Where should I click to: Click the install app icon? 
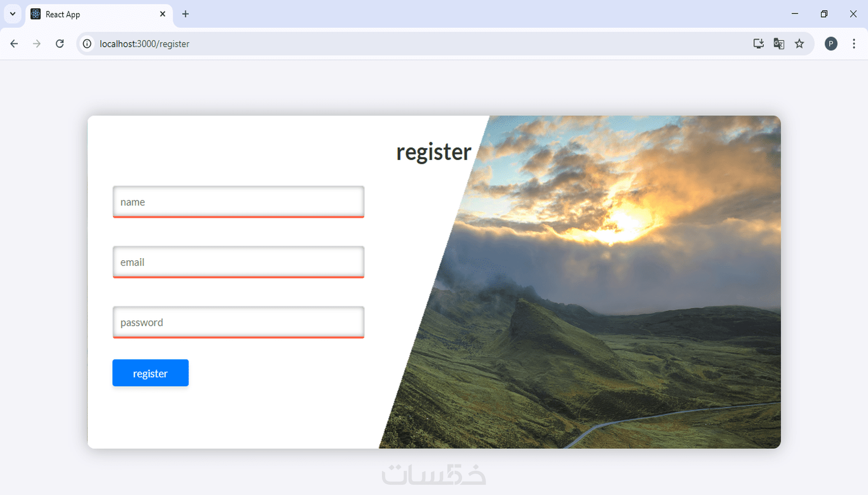pyautogui.click(x=759, y=44)
